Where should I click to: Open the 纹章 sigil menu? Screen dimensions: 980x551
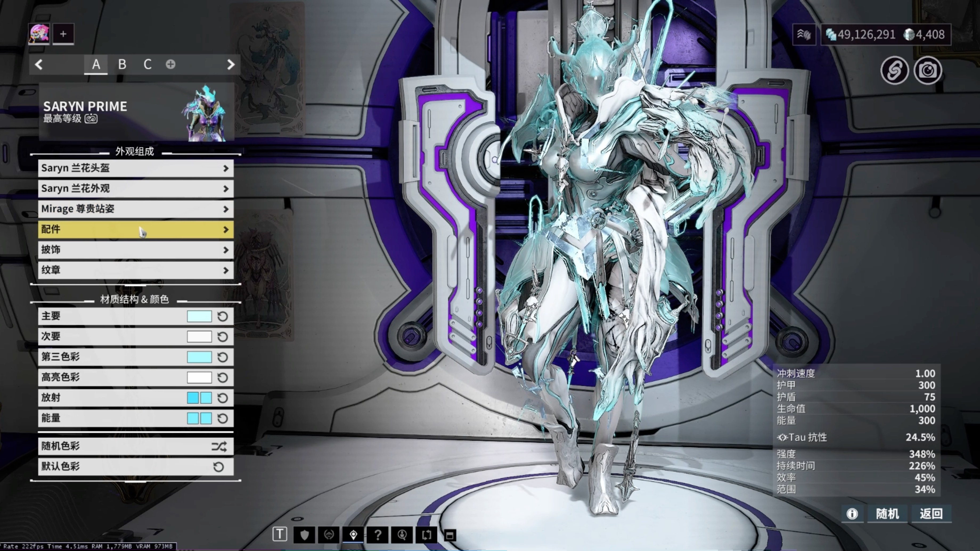coord(136,270)
